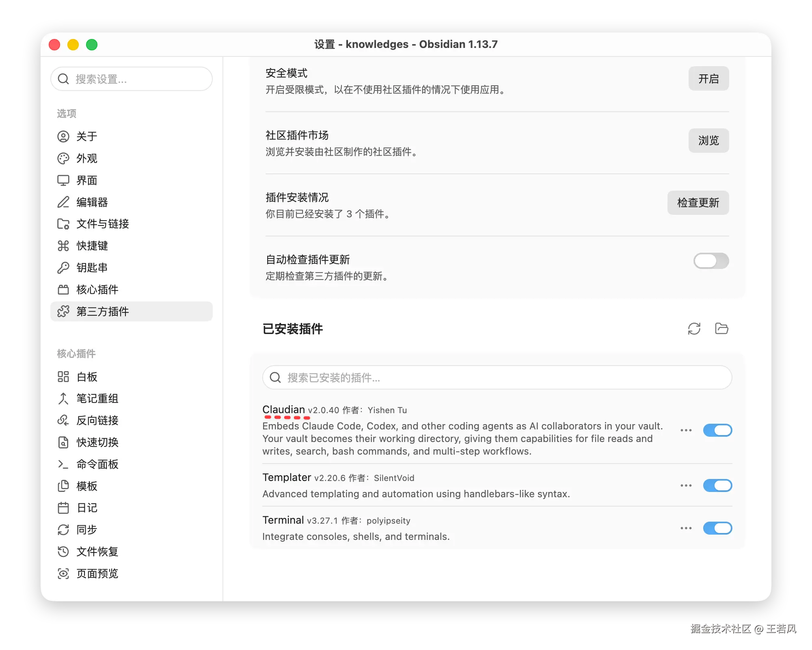Open the 日记 core plugin settings
The image size is (812, 650).
pyautogui.click(x=132, y=508)
